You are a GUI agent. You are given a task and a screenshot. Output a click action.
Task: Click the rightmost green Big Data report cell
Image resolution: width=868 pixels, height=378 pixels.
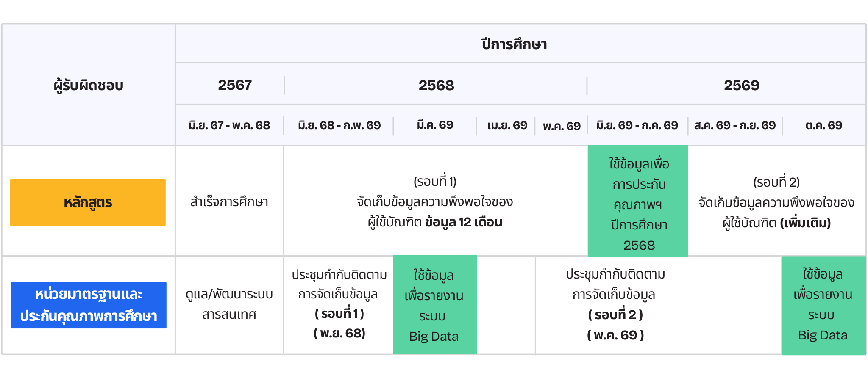(823, 305)
